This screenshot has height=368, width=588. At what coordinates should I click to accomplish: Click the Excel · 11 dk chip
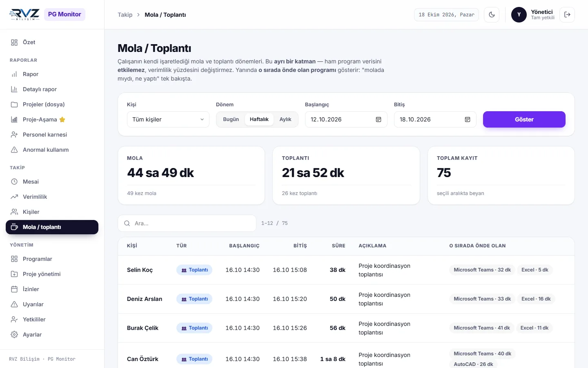[535, 328]
